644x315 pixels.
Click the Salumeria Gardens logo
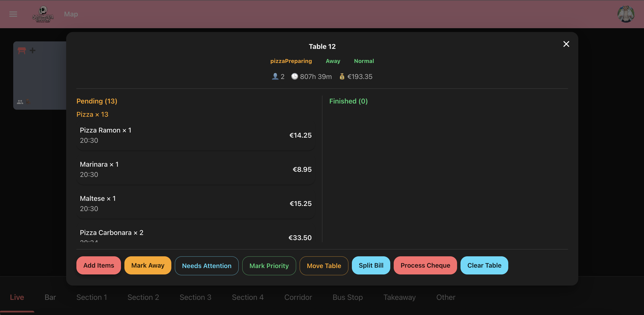(43, 14)
